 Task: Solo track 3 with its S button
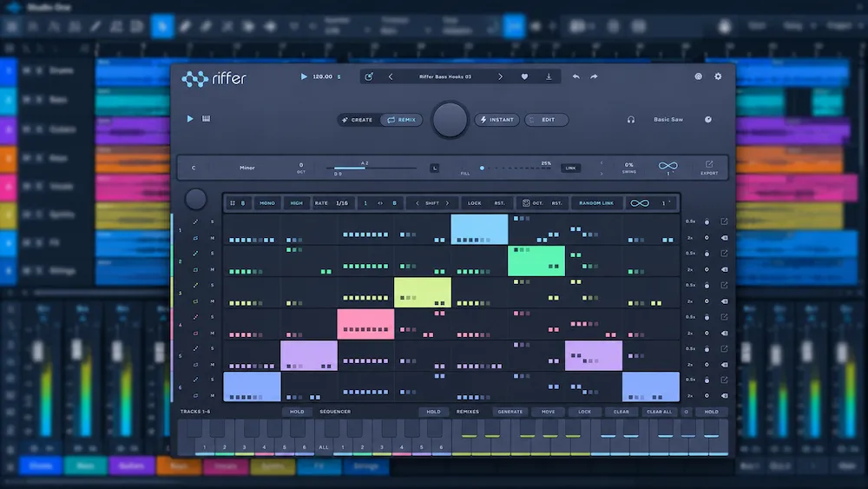click(x=212, y=285)
